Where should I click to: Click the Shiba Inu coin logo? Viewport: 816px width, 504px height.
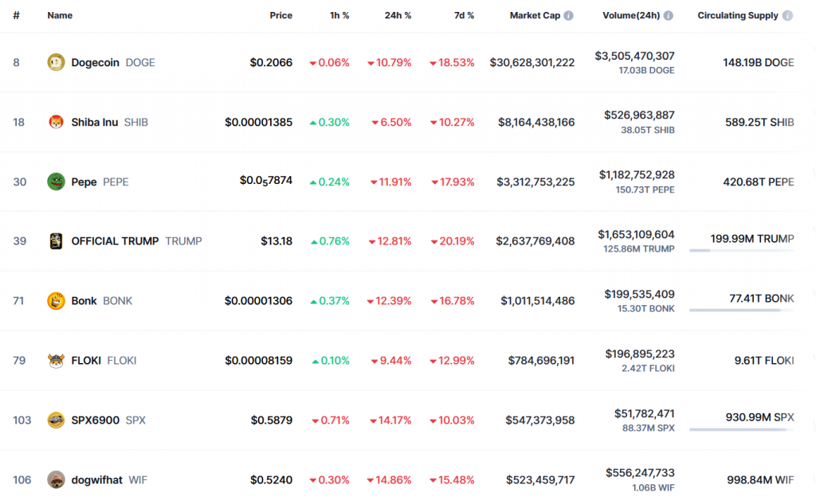coord(56,122)
